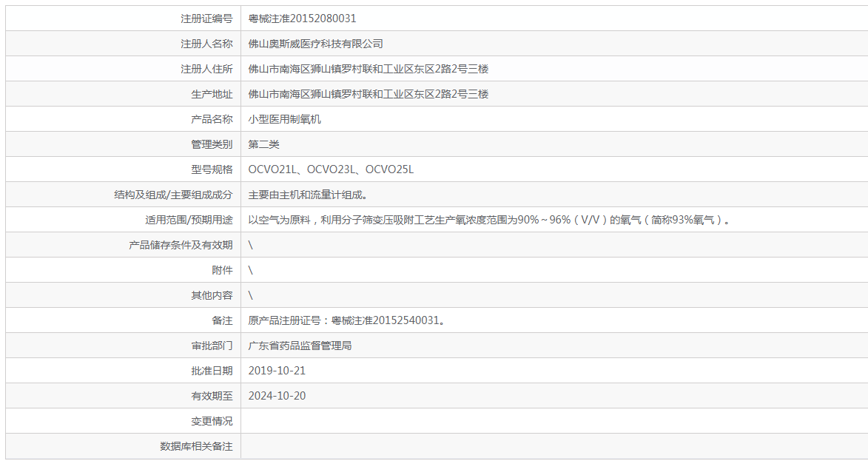Select the address in 生产地址 row
This screenshot has height=461, width=868.
click(368, 94)
